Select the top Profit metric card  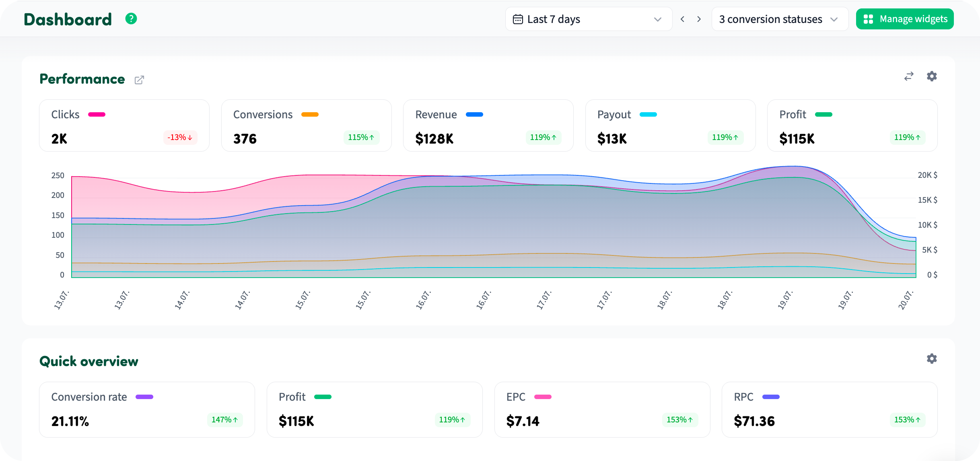[x=852, y=126]
